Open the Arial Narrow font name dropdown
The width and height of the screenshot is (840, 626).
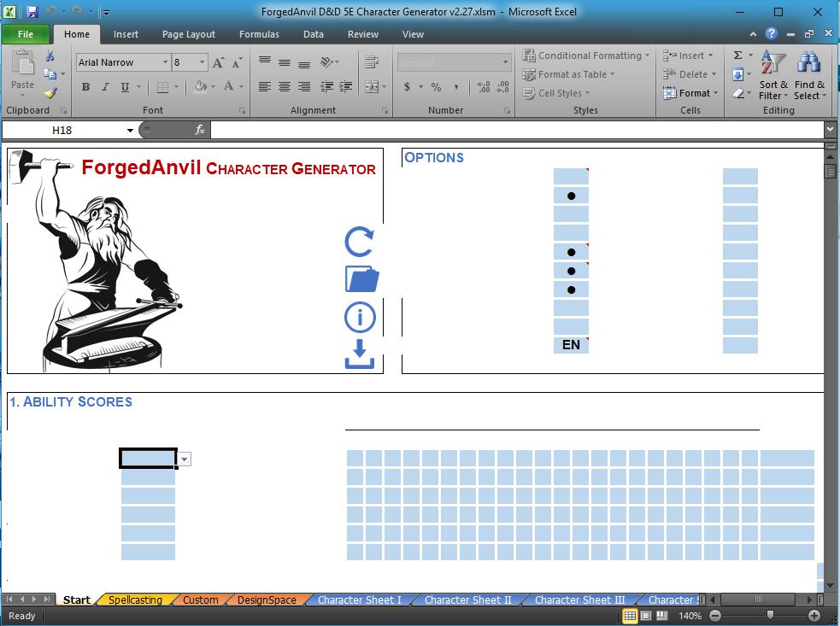(x=165, y=62)
